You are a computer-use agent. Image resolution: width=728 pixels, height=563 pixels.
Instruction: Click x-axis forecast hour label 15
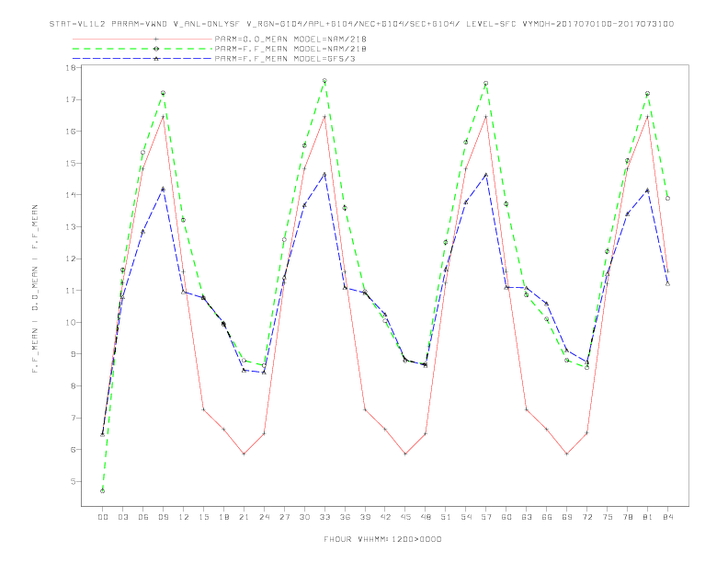[x=203, y=517]
